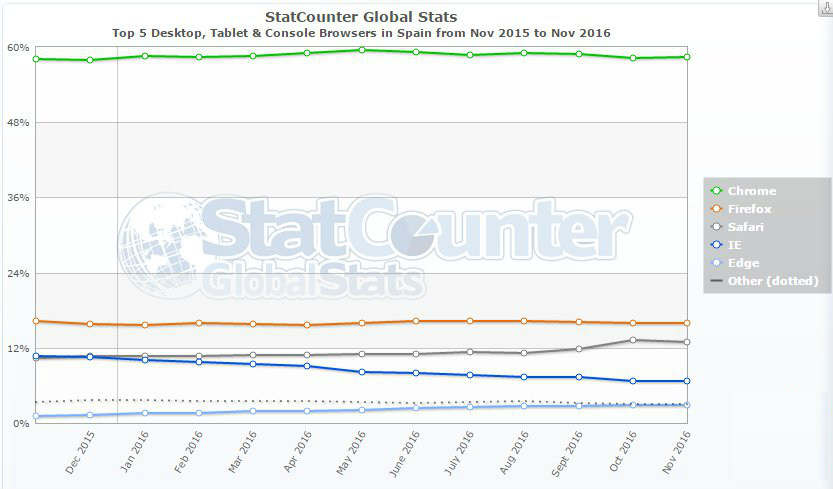Toggle Safari series visibility in legend
Viewport: 833px width, 489px height.
point(746,227)
